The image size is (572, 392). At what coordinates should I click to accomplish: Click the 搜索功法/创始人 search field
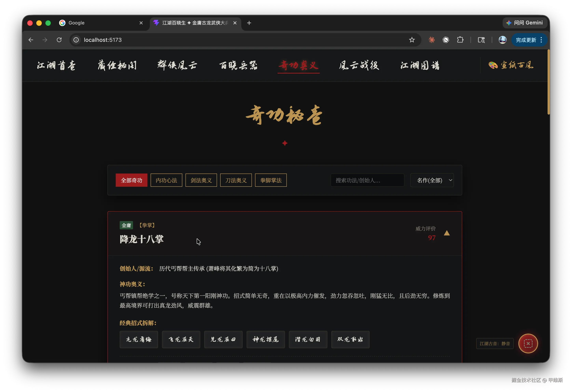point(367,180)
